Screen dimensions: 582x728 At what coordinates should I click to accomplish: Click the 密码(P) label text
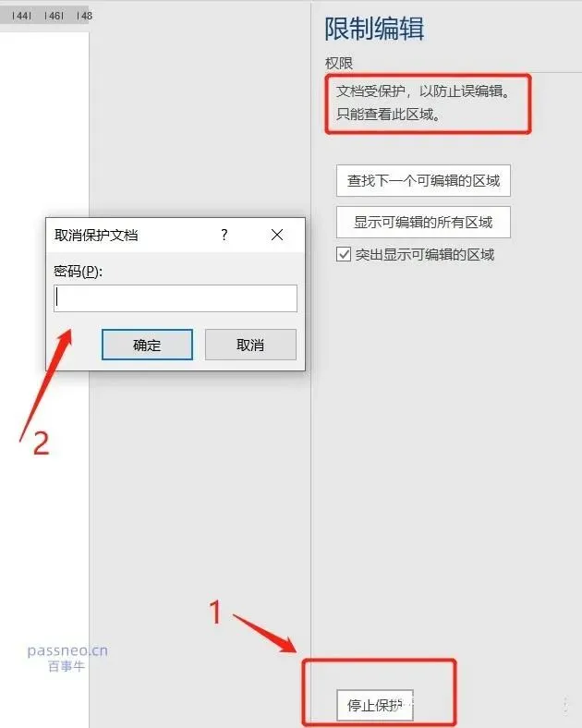pos(78,271)
